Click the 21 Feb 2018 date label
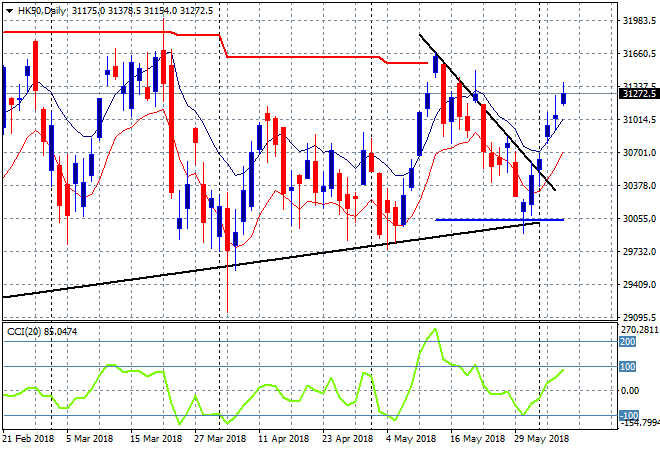This screenshot has width=660, height=450. (x=29, y=439)
